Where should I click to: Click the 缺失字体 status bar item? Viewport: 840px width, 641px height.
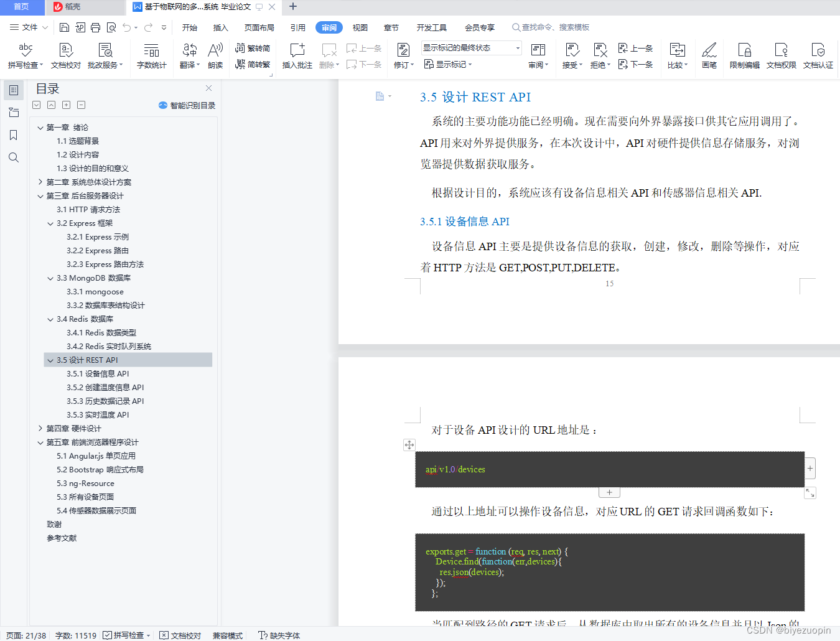pos(279,635)
